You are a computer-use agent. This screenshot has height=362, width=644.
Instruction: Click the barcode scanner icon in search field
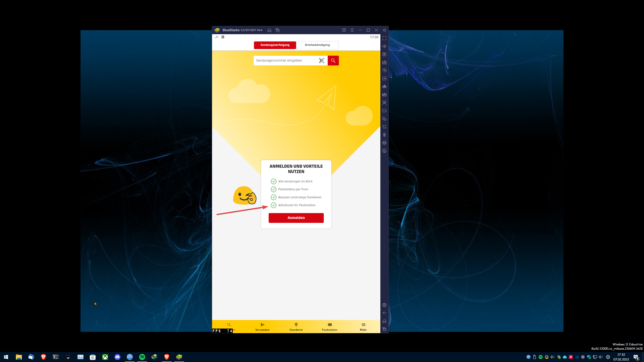click(x=321, y=61)
